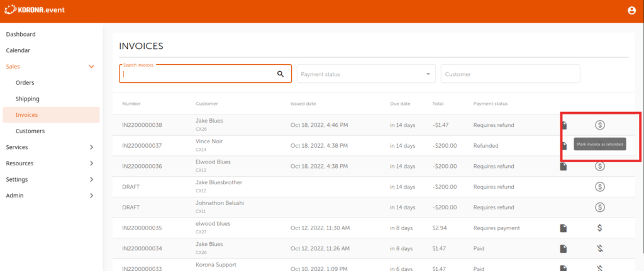The height and width of the screenshot is (271, 644).
Task: Click the -$1.47 total amount
Action: pyautogui.click(x=440, y=125)
